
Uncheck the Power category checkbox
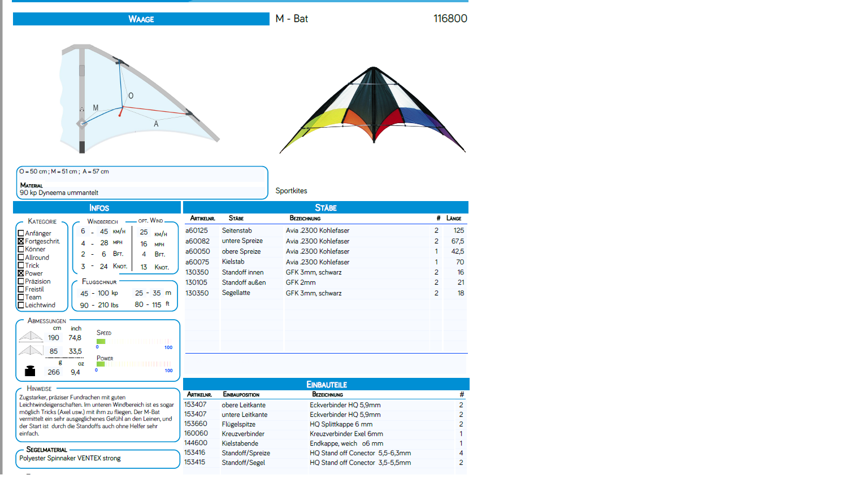coord(21,273)
